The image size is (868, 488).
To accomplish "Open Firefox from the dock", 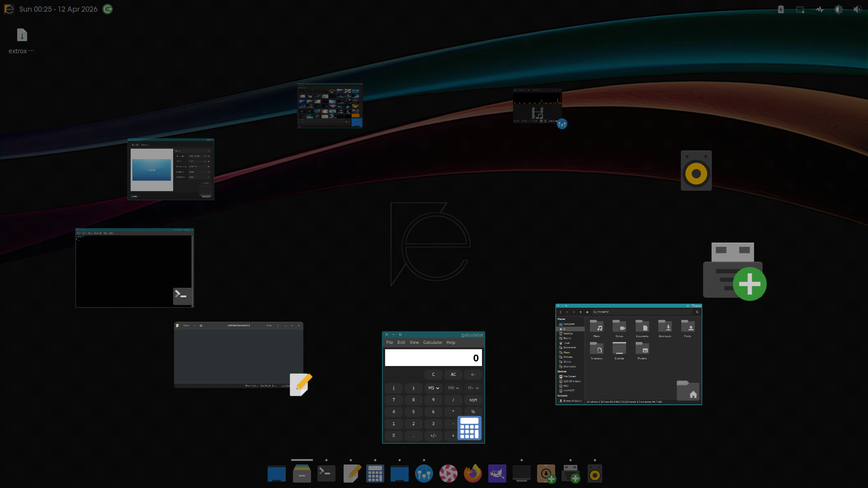I will 472,474.
